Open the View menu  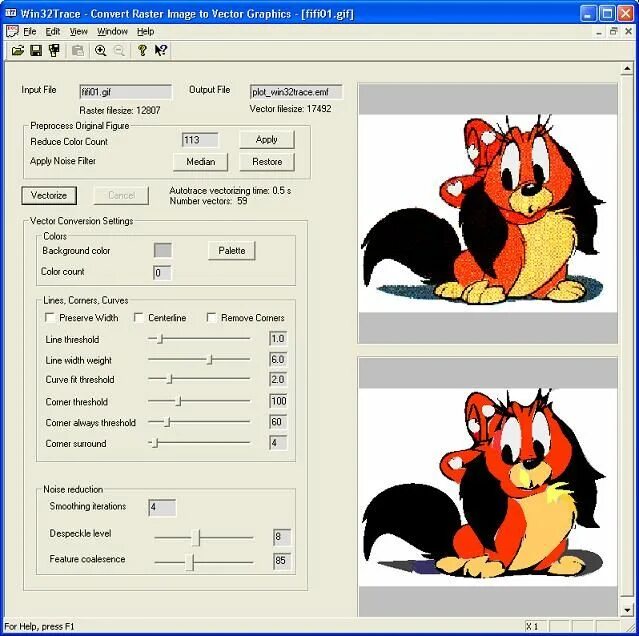(78, 31)
